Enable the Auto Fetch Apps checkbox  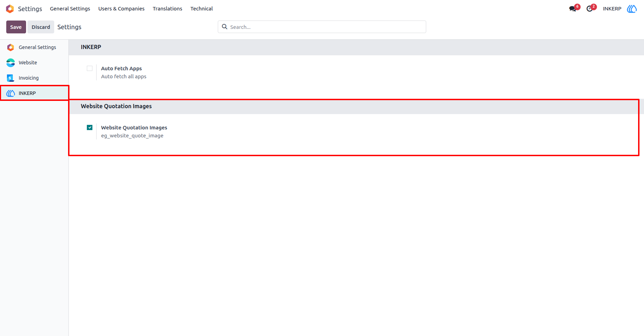[x=90, y=69]
